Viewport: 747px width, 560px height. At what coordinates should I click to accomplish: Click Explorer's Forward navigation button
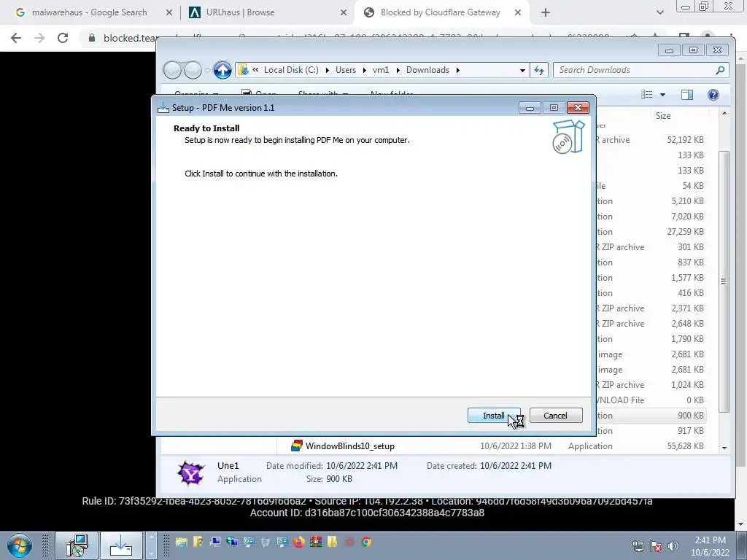click(193, 70)
